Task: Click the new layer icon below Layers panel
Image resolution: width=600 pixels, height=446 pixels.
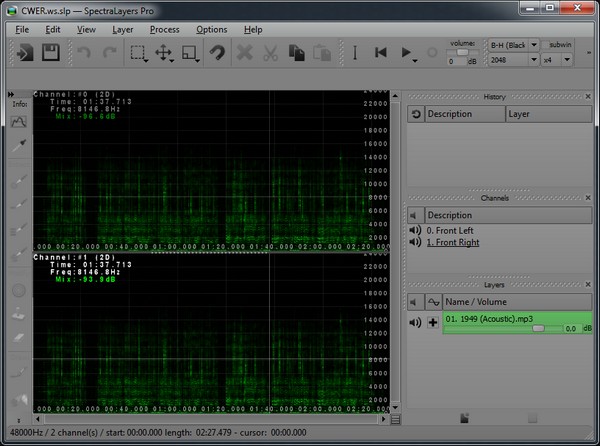Action: coord(464,416)
